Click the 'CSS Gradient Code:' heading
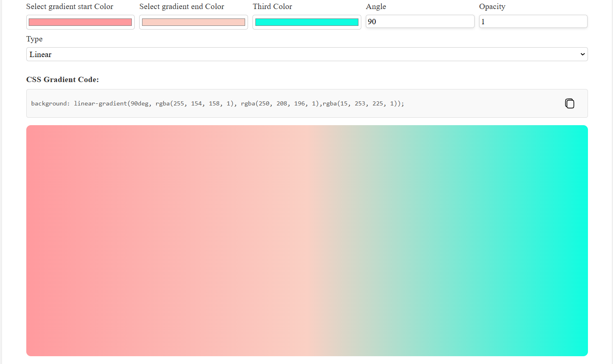This screenshot has width=613, height=364. click(62, 80)
